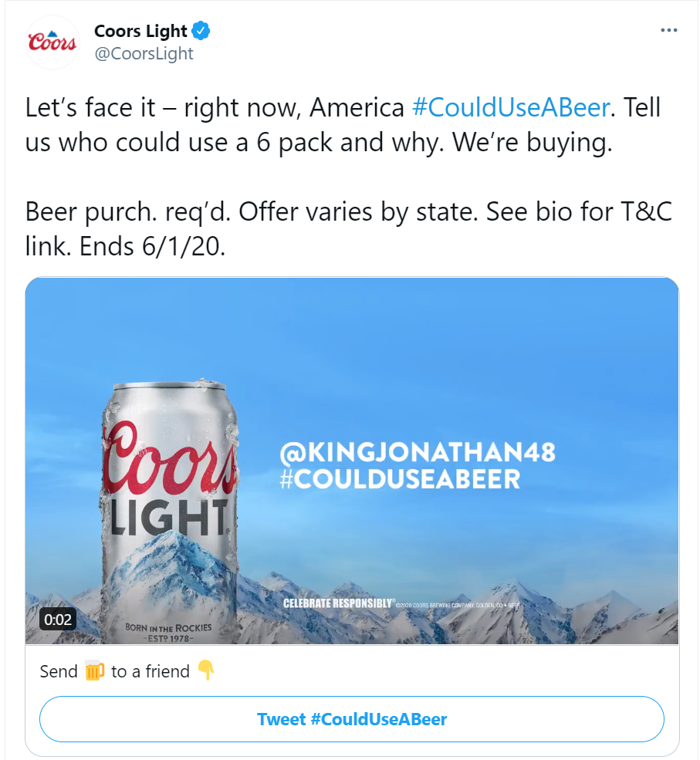The height and width of the screenshot is (760, 700).
Task: Open the tweet's three-dot more menu
Action: 669,31
